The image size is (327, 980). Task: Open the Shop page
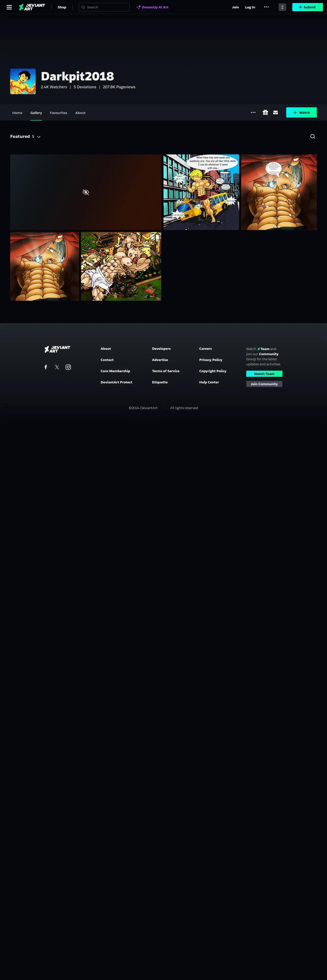(62, 7)
